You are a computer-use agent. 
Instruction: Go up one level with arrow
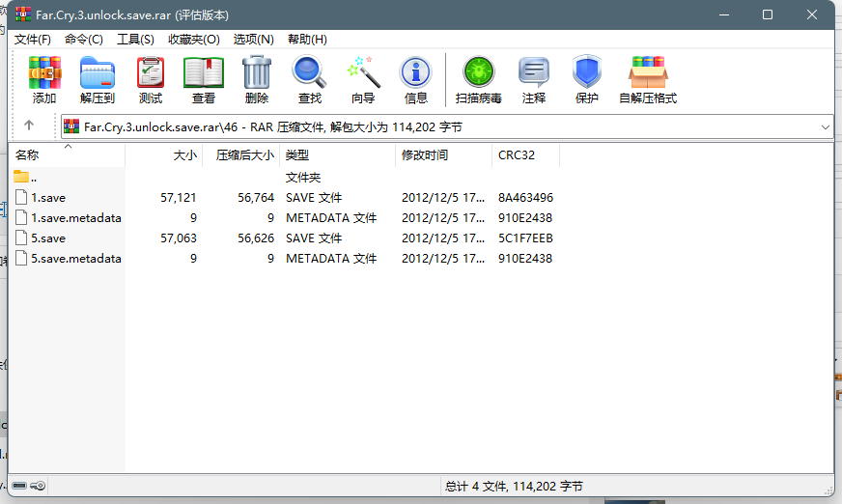(29, 126)
